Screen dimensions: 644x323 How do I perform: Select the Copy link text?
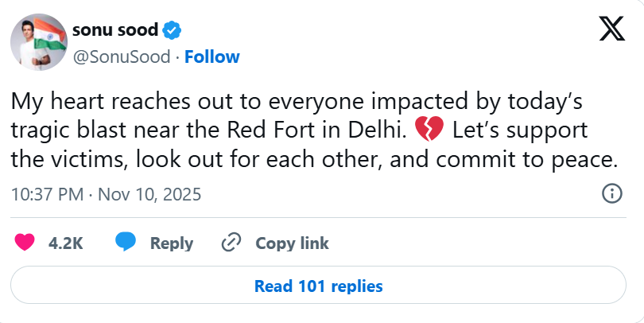click(x=292, y=243)
